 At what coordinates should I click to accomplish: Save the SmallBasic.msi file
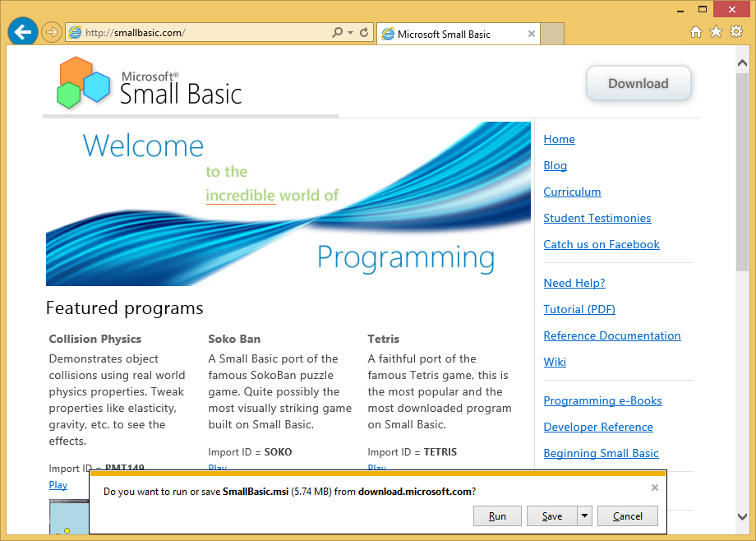coord(551,516)
